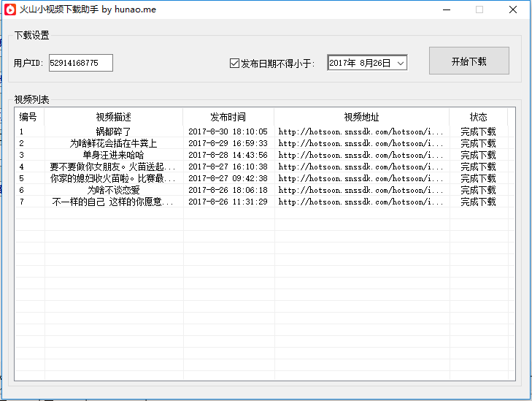The height and width of the screenshot is (401, 532).
Task: Close the 火山小视频下载助手 window
Action: tap(513, 9)
